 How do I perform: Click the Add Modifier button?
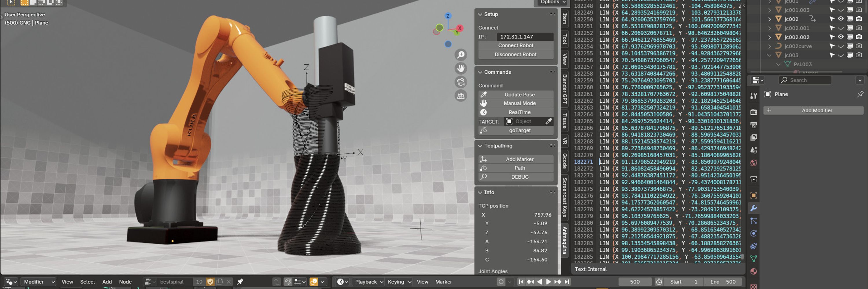pos(813,110)
